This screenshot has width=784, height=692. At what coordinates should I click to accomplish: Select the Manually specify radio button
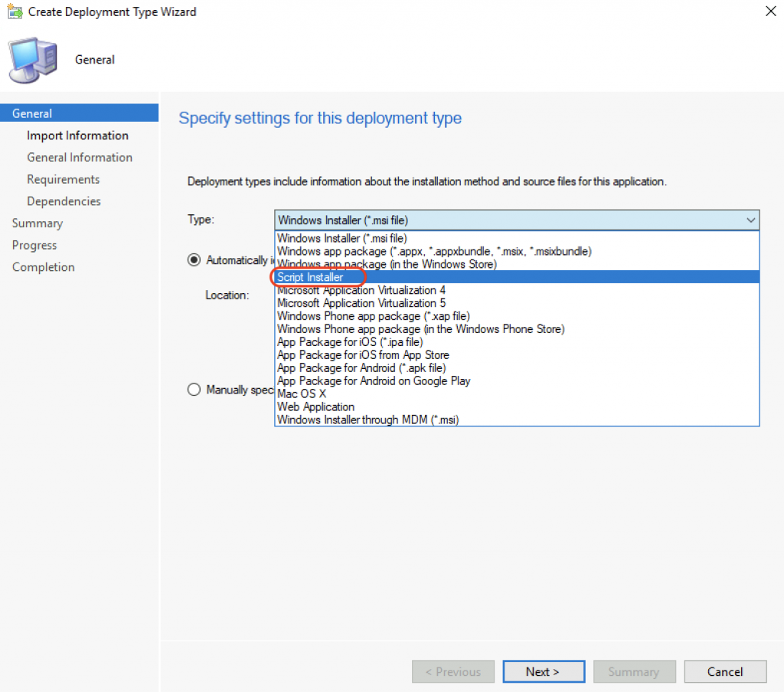coord(194,390)
